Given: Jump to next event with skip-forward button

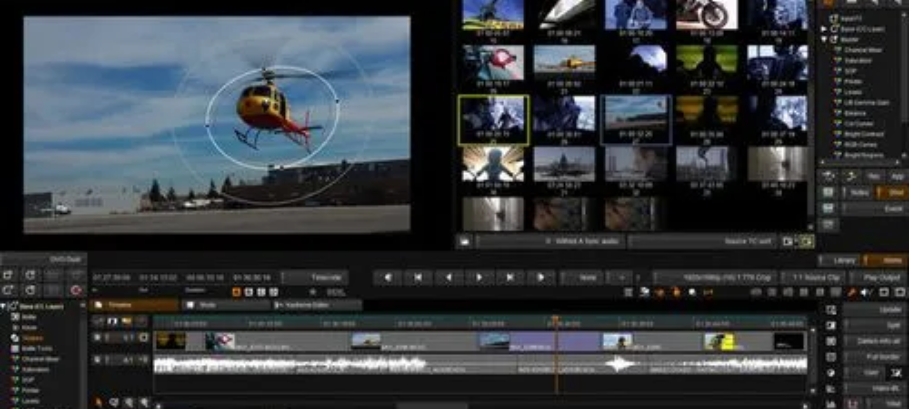Looking at the screenshot, I should [x=510, y=277].
